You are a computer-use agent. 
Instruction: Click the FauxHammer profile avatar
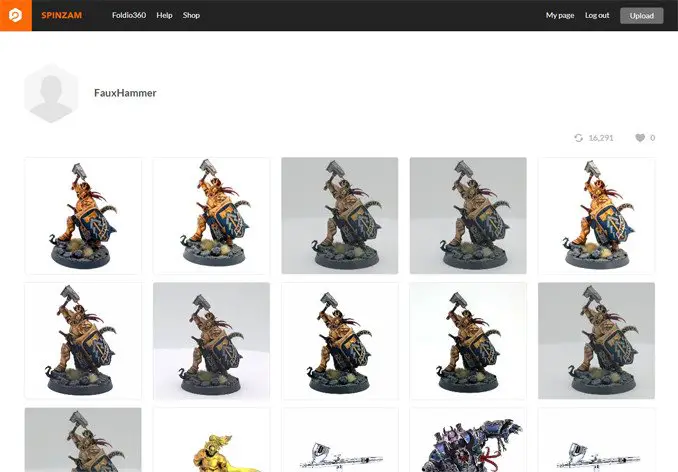click(51, 93)
